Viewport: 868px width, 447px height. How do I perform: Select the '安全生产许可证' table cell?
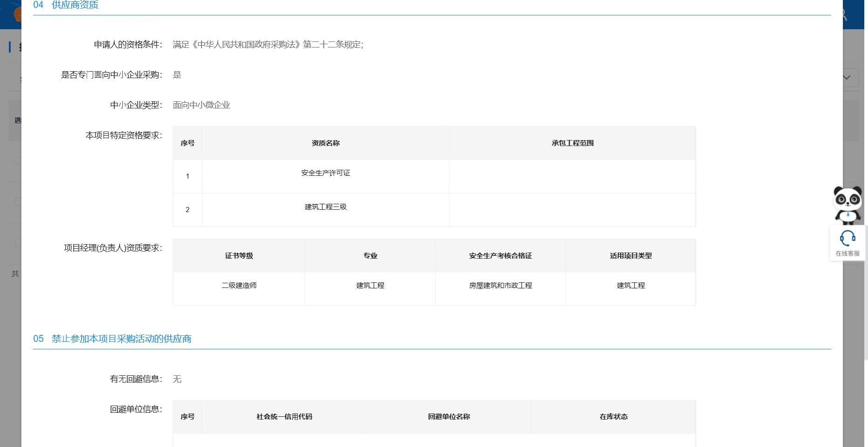[x=325, y=173]
